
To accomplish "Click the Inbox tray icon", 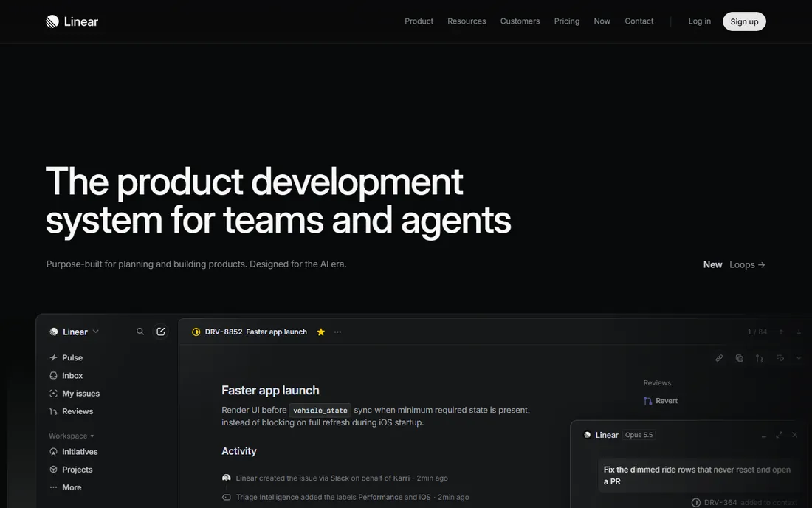I will (x=53, y=375).
